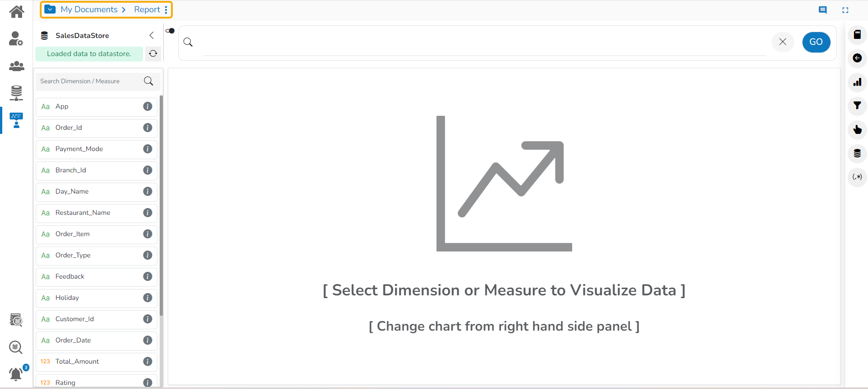Image resolution: width=868 pixels, height=389 pixels.
Task: Click info icon for Payment_Mode
Action: coord(147,149)
